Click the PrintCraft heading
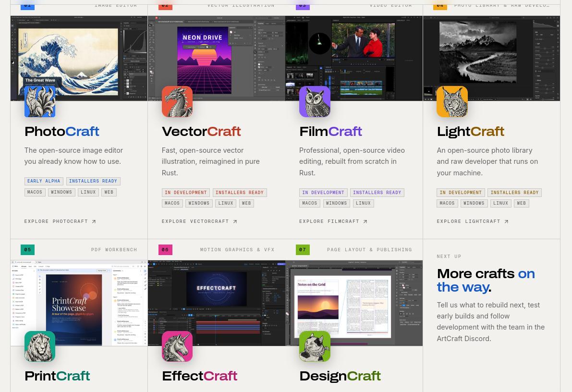 pos(57,376)
